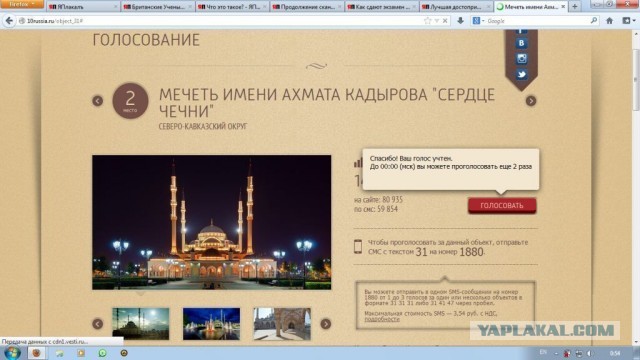640x360 pixels.
Task: Click the "на сайте: 80 935" vote count
Action: tap(378, 200)
